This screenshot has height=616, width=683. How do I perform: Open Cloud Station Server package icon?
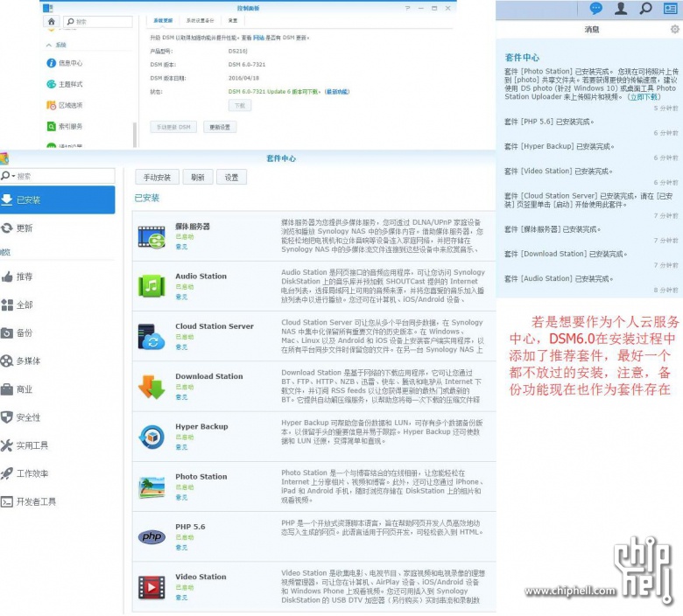pyautogui.click(x=151, y=337)
